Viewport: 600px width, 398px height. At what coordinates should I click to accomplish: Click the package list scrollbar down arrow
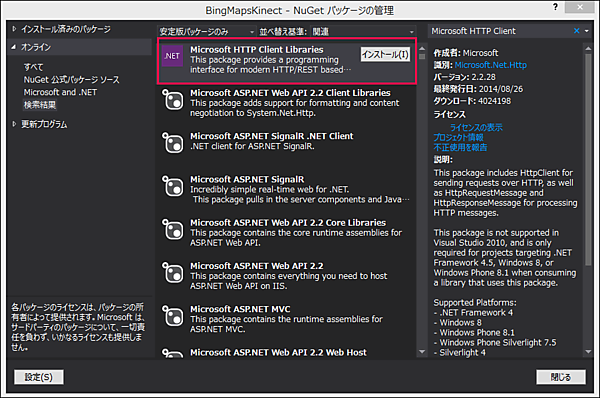click(422, 352)
